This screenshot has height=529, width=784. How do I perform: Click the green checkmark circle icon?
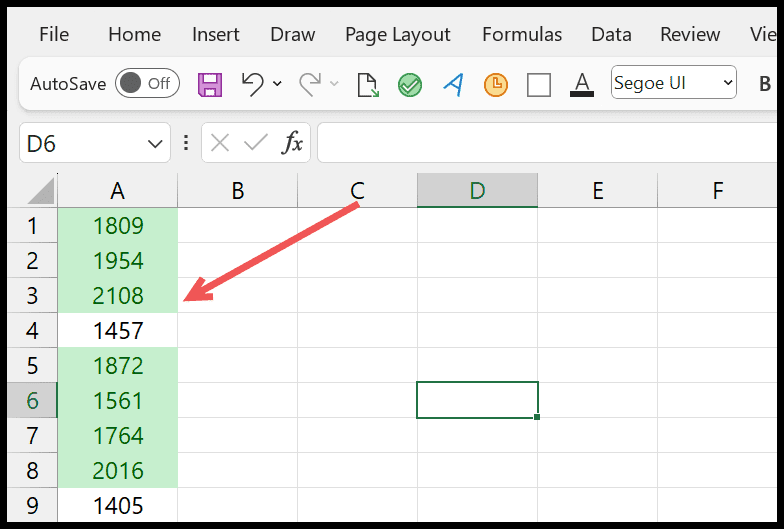pyautogui.click(x=410, y=84)
